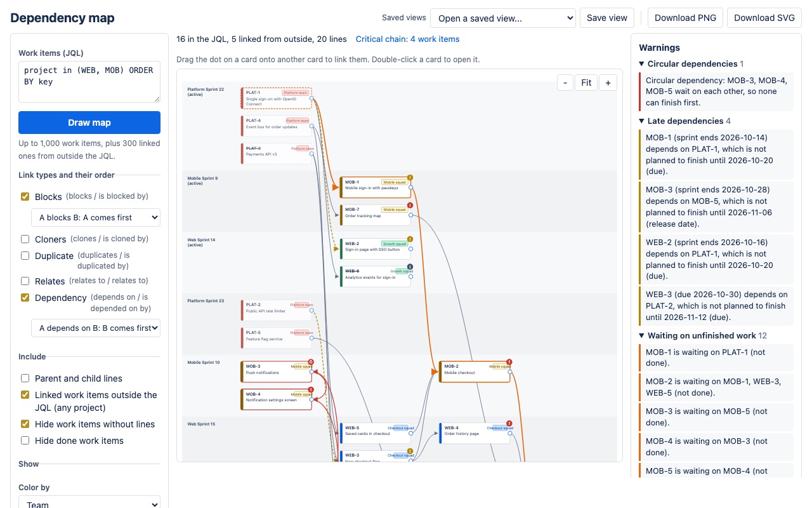Enable the Duplicate link type checkbox
Screen dimensions: 812x508
coord(25,256)
